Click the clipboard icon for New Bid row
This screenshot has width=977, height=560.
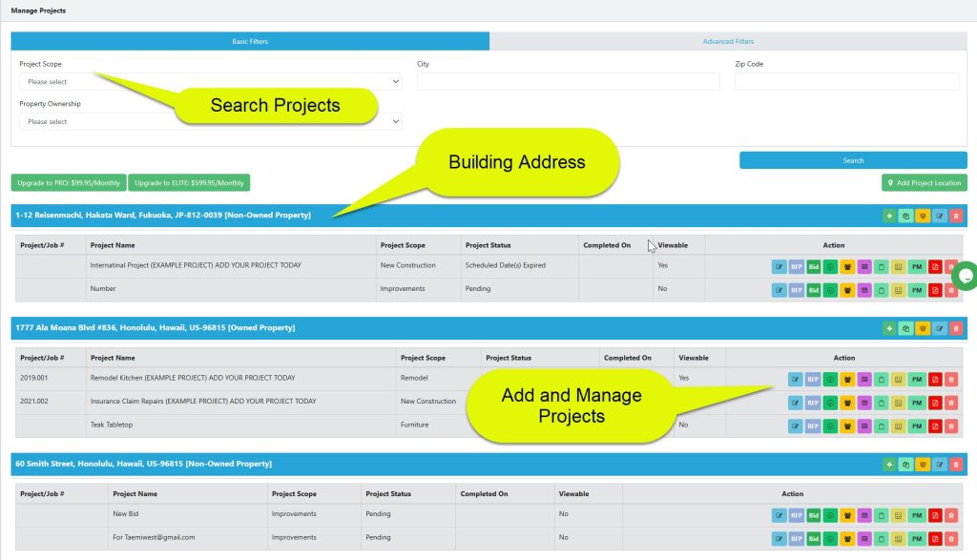(882, 513)
